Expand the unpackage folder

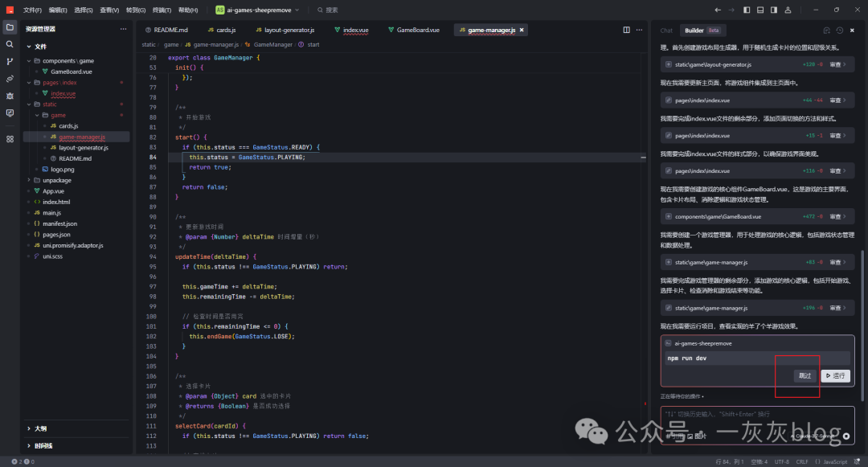click(x=57, y=180)
